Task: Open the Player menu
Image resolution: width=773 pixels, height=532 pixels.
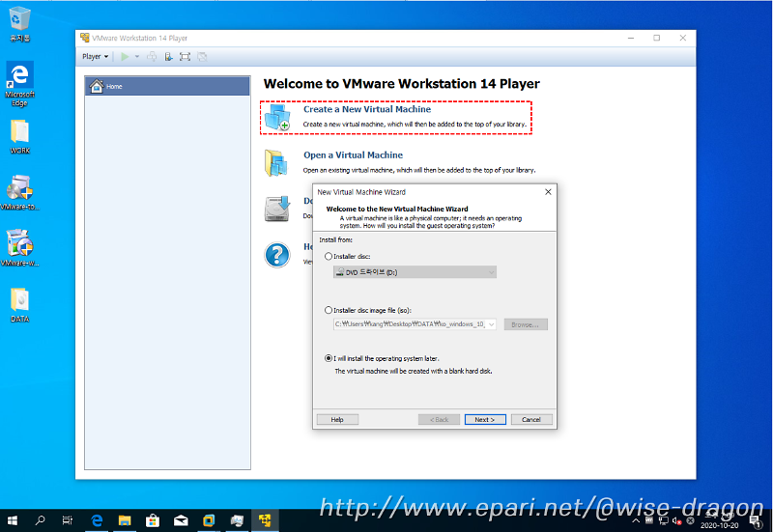Action: [x=95, y=57]
